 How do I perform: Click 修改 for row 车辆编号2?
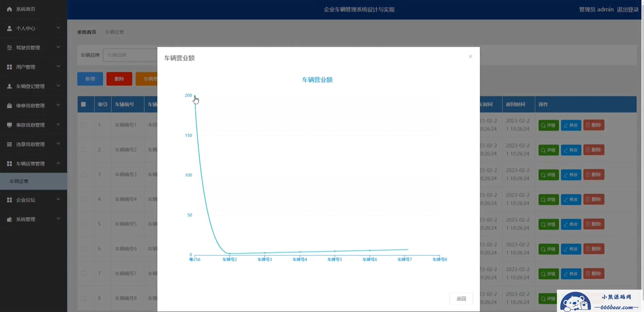[x=571, y=150]
